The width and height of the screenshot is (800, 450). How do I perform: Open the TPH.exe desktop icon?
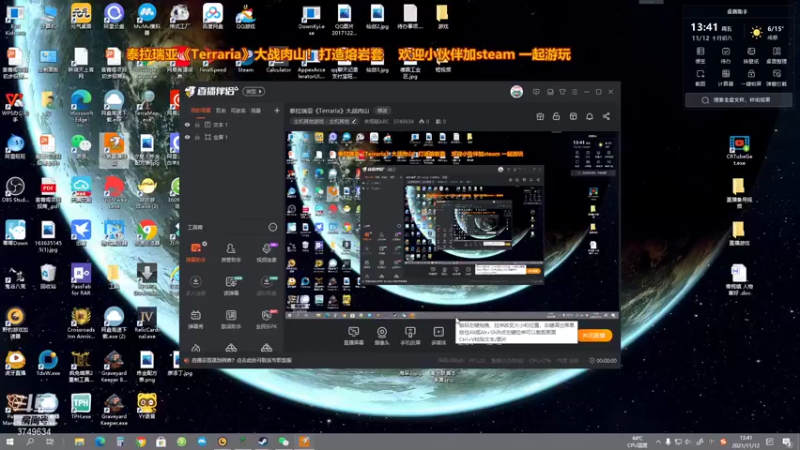tap(81, 407)
